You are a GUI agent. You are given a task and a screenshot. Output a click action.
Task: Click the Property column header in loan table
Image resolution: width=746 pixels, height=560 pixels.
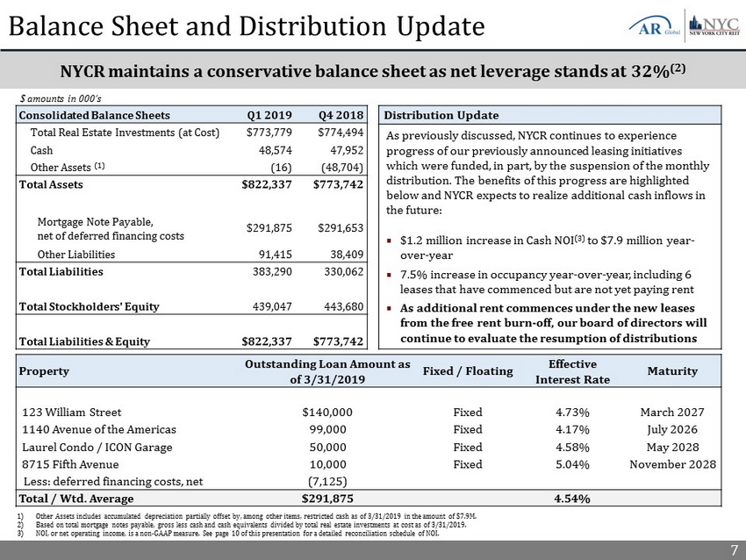[x=42, y=371]
